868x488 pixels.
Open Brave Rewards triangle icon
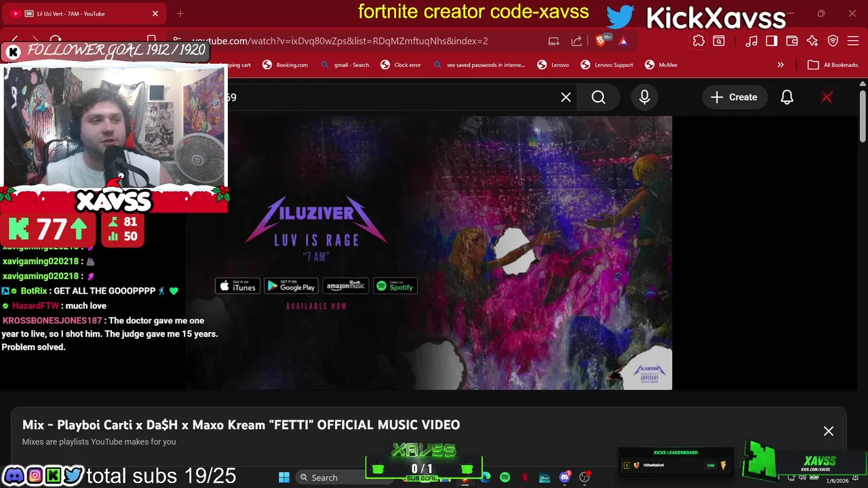tap(623, 41)
